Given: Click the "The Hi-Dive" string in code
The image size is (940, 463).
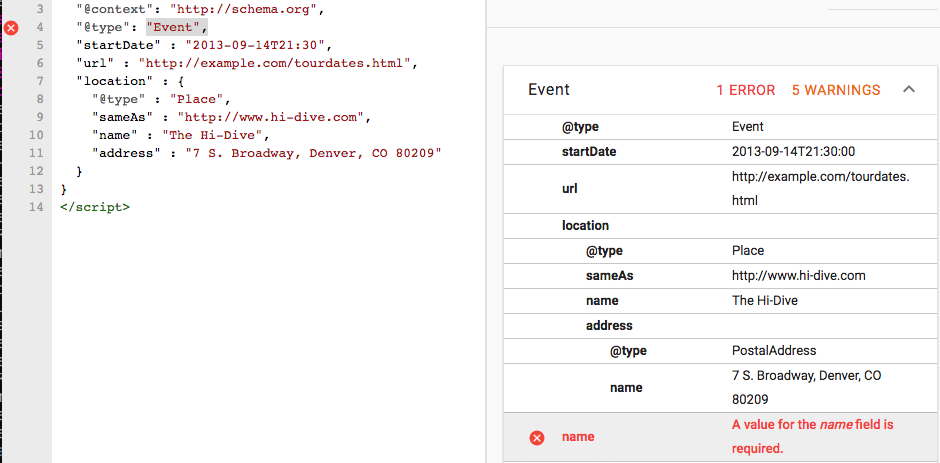Looking at the screenshot, I should click(212, 135).
